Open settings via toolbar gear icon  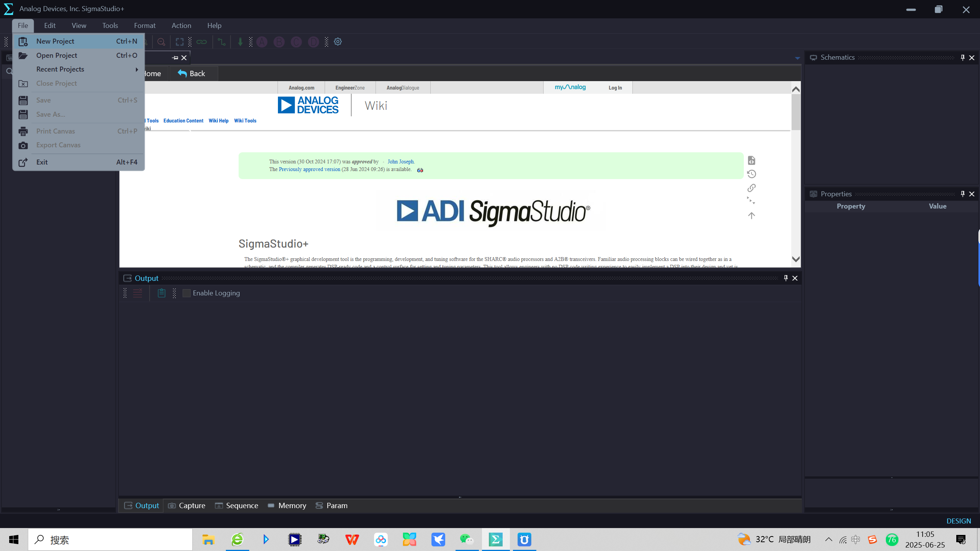click(338, 42)
